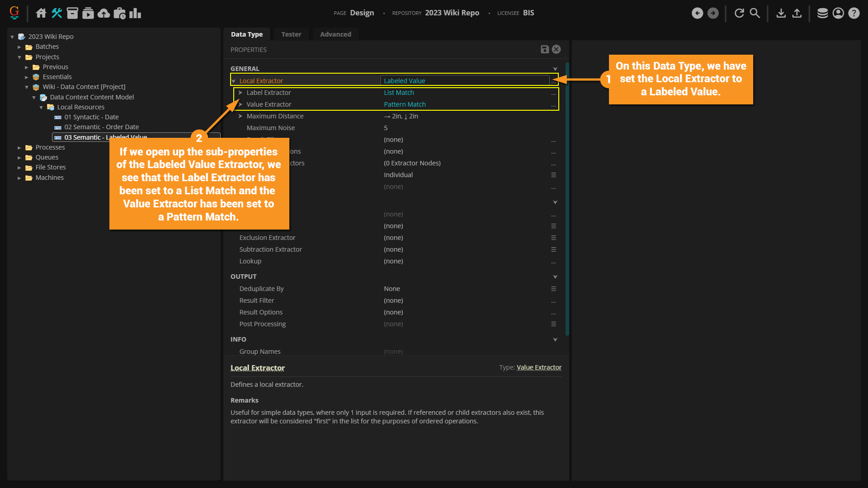The height and width of the screenshot is (488, 868).
Task: Click the cloud upload Imports icon
Action: point(104,13)
